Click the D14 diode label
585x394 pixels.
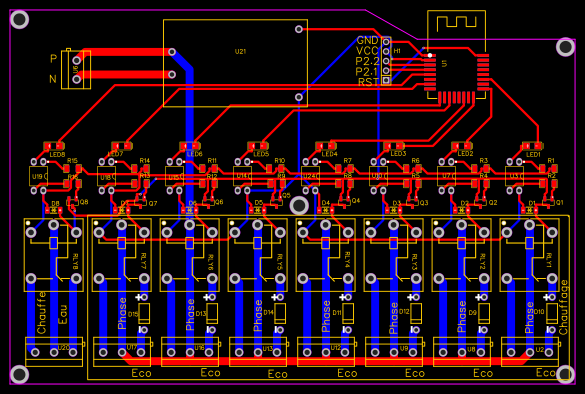click(269, 312)
